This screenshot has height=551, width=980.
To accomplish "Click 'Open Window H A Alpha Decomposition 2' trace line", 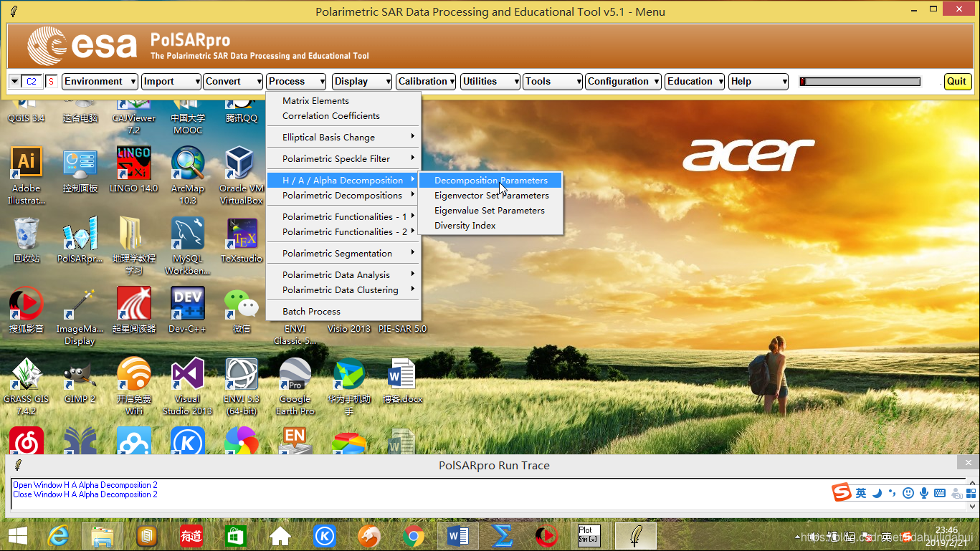I will point(85,485).
